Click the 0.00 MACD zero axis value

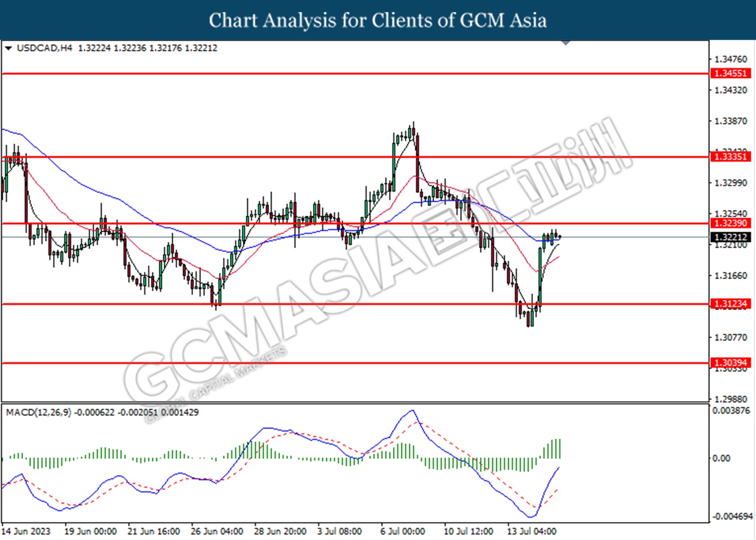tap(721, 459)
